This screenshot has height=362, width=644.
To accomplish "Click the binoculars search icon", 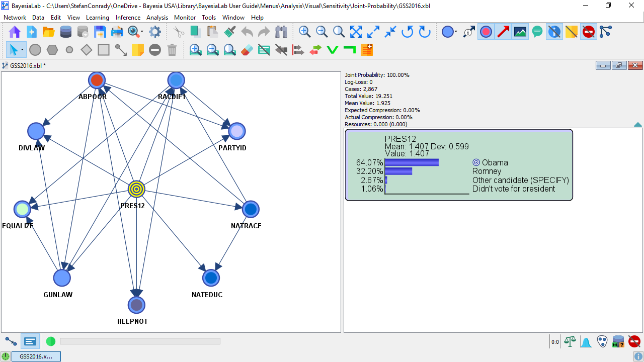I will pos(281,32).
